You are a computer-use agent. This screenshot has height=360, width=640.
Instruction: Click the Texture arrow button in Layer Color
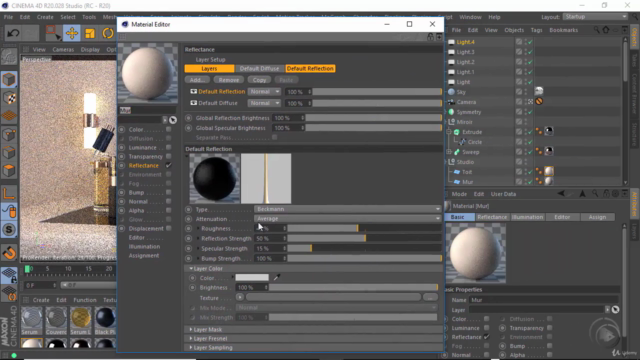point(240,298)
